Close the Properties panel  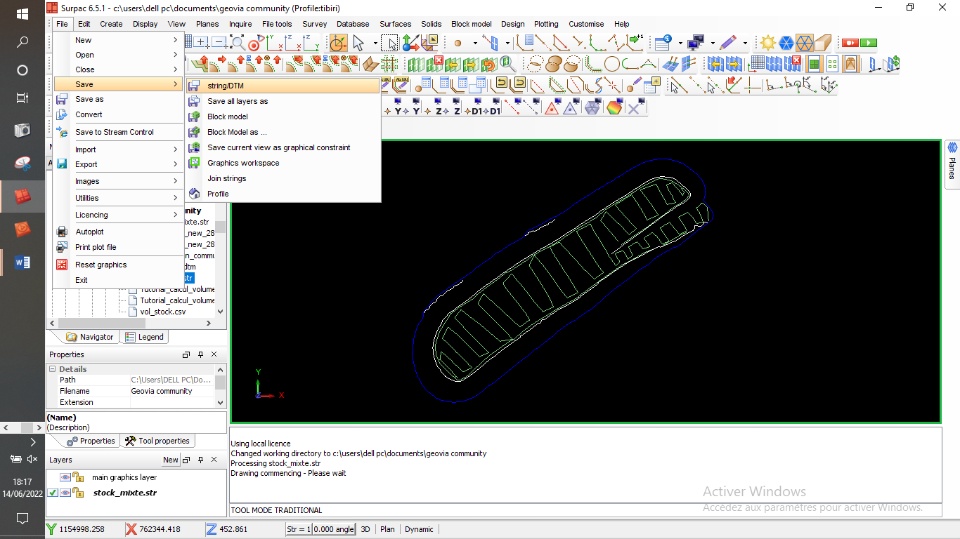click(214, 355)
